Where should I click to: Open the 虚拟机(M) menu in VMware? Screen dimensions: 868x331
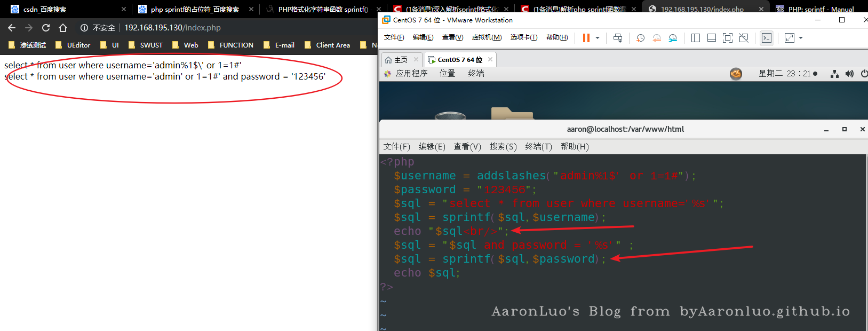tap(487, 37)
